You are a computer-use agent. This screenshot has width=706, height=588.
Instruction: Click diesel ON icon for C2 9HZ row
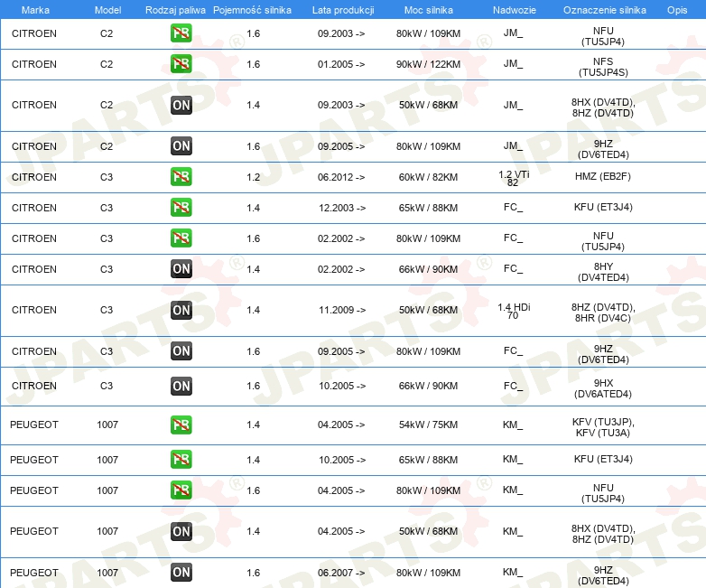click(x=181, y=146)
